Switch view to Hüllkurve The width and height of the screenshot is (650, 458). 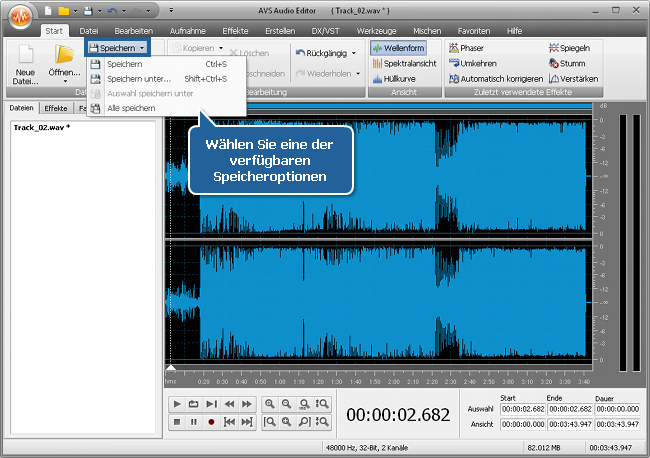click(393, 78)
